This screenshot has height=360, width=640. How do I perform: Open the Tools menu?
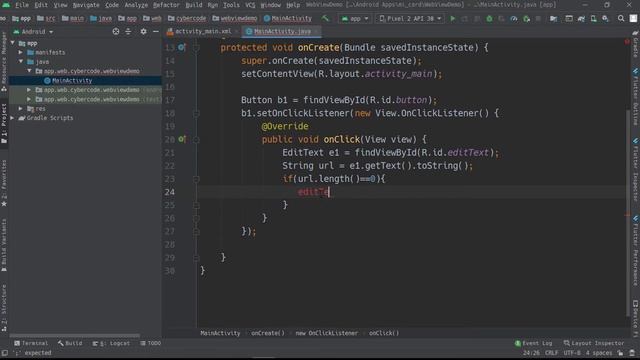pos(231,5)
